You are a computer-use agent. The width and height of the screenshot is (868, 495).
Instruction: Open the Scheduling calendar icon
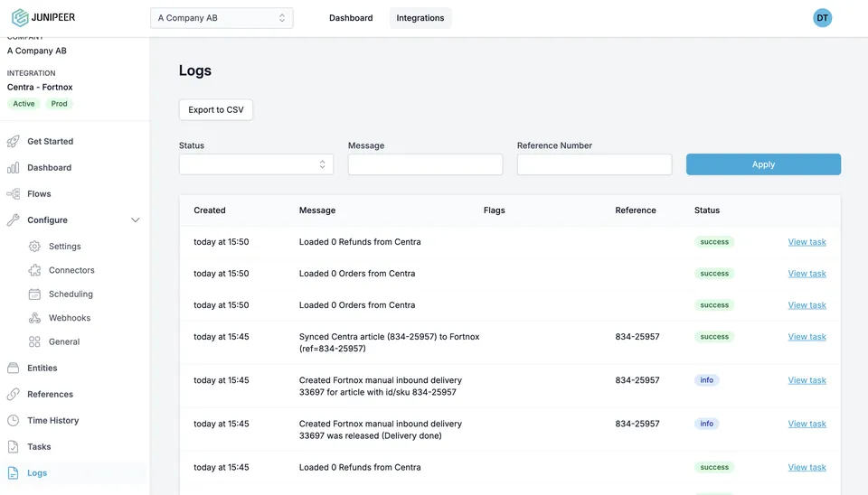34,294
